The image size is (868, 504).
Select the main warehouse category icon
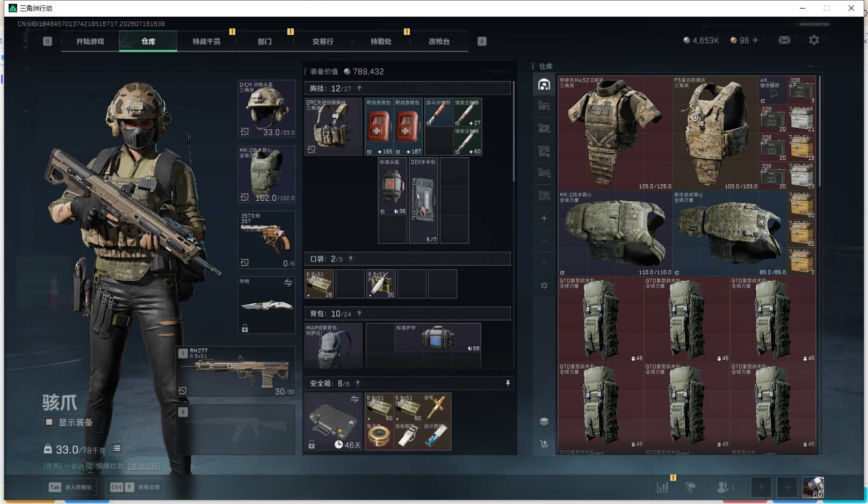tap(544, 84)
